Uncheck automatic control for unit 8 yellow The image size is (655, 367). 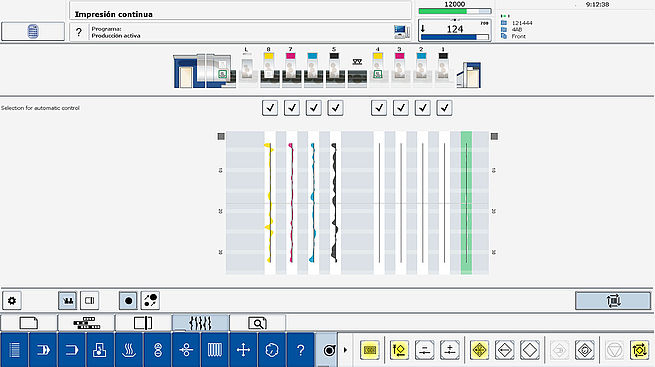(270, 108)
